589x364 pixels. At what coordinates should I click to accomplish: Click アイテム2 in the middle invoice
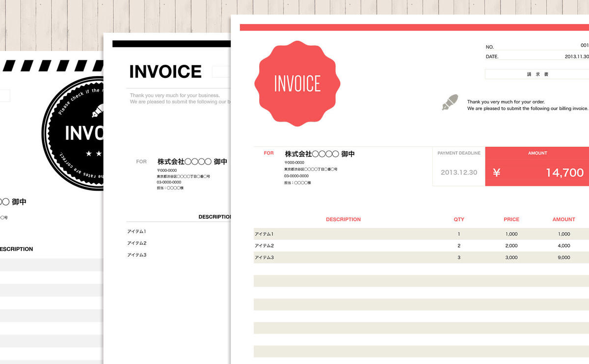point(137,243)
